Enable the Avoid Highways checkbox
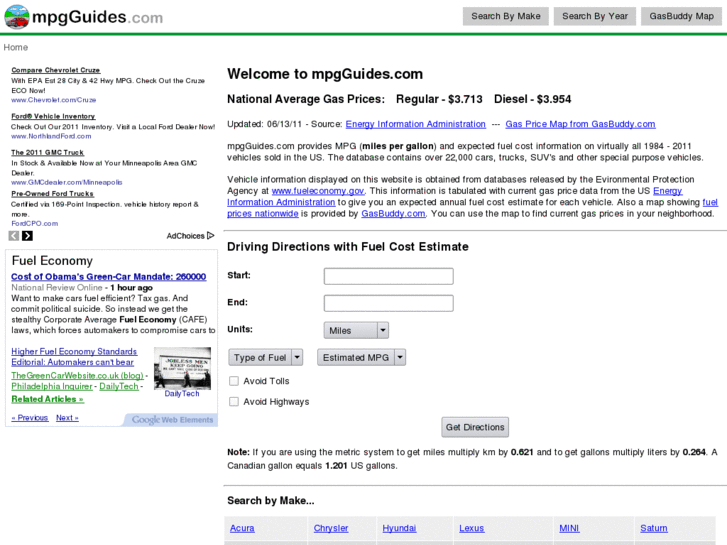This screenshot has width=727, height=545. click(234, 402)
